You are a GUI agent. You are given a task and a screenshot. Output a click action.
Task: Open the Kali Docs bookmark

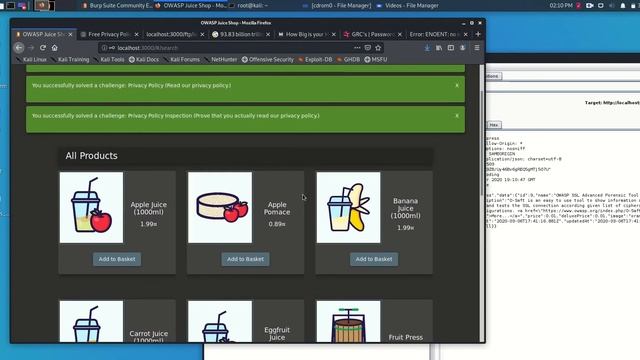[144, 60]
